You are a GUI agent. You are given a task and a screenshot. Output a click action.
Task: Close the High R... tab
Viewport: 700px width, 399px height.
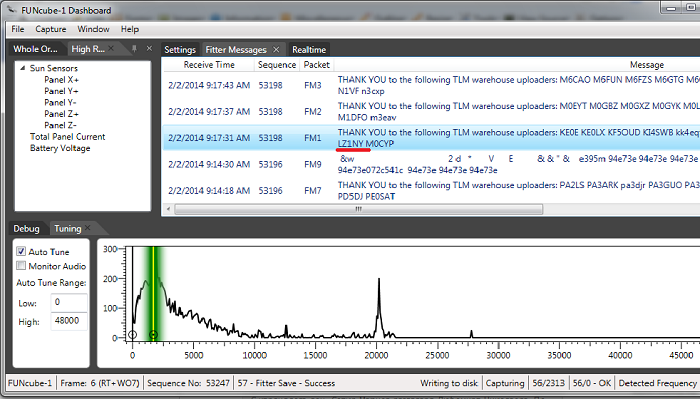pos(111,48)
